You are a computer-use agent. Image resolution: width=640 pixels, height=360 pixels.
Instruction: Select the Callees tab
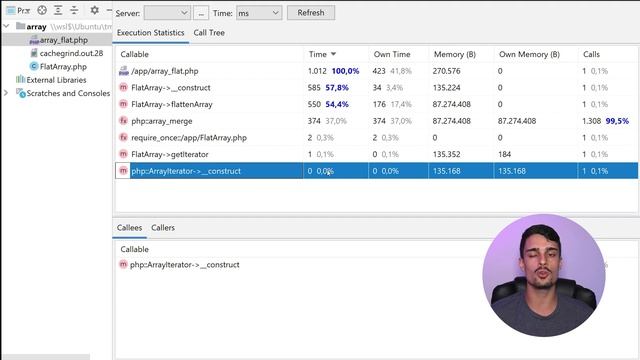pyautogui.click(x=129, y=228)
